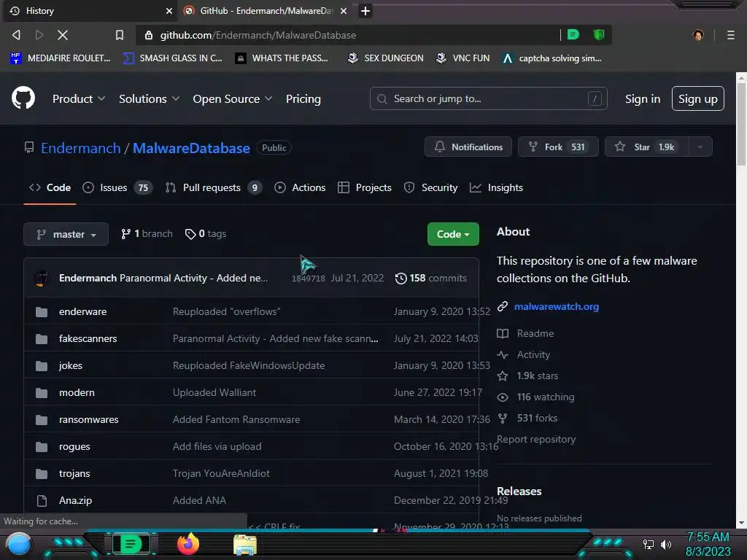Screen dimensions: 747x560
Task: Select the Code tab
Action: click(x=50, y=187)
